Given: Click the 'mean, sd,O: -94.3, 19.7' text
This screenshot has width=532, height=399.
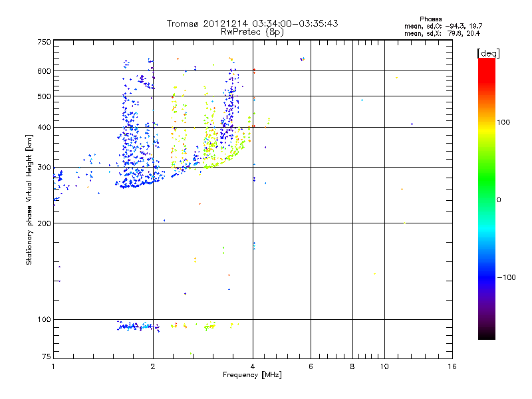Looking at the screenshot, I should 443,26.
